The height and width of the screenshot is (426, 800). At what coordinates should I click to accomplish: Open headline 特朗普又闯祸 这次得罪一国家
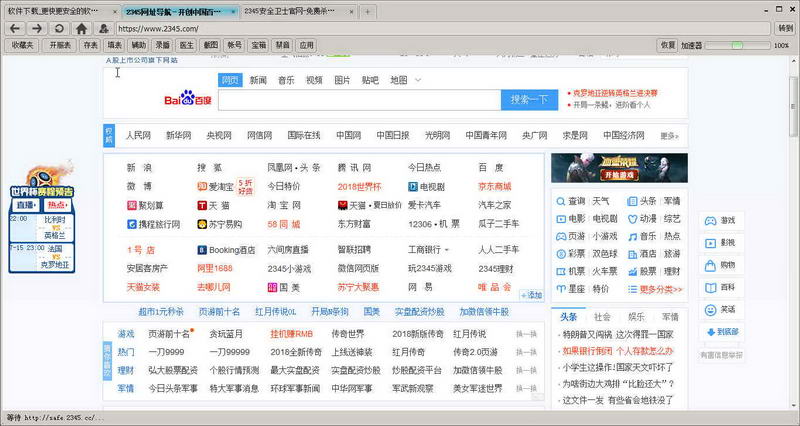coord(618,335)
